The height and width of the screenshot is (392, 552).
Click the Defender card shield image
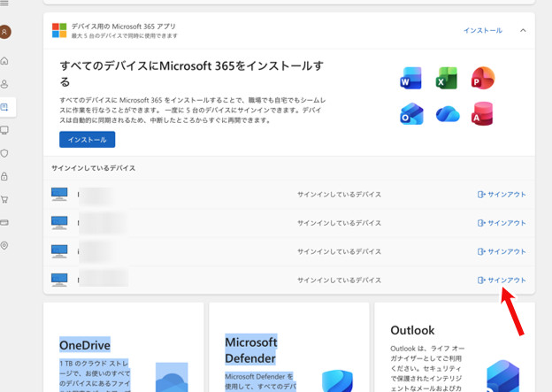(x=337, y=381)
